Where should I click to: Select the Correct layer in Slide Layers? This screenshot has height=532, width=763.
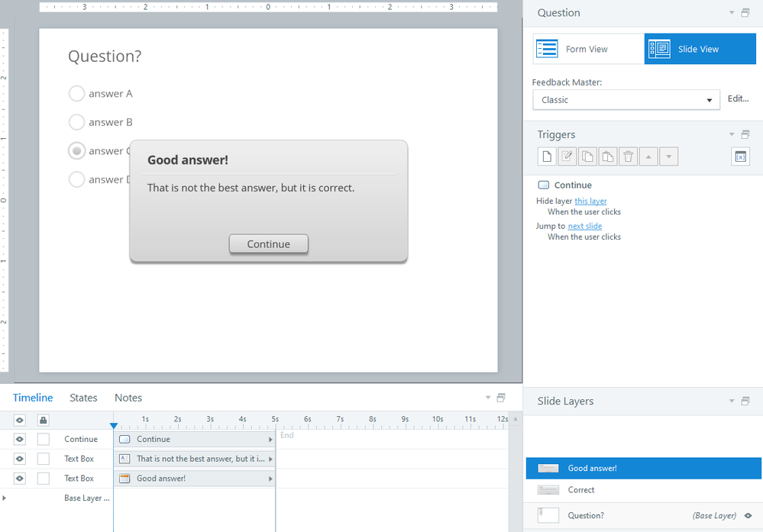tap(581, 490)
